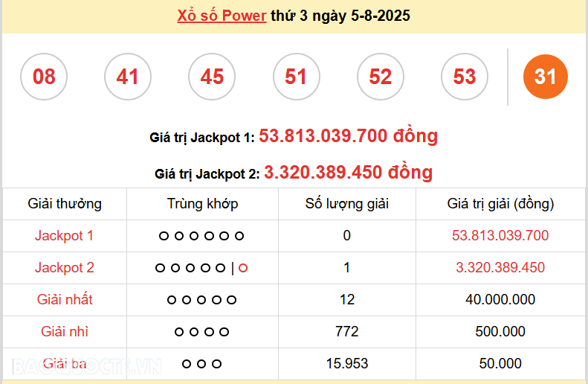Open the Xổ số Power link
This screenshot has width=588, height=384.
(x=222, y=16)
